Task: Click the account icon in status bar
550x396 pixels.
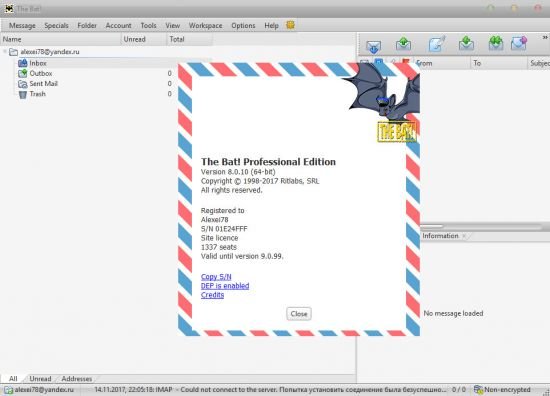Action: (x=9, y=390)
